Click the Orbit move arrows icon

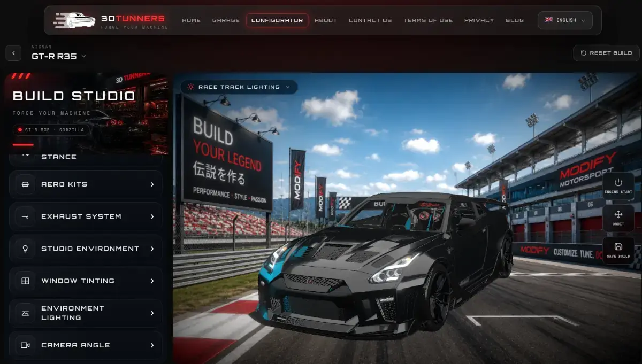tap(618, 214)
